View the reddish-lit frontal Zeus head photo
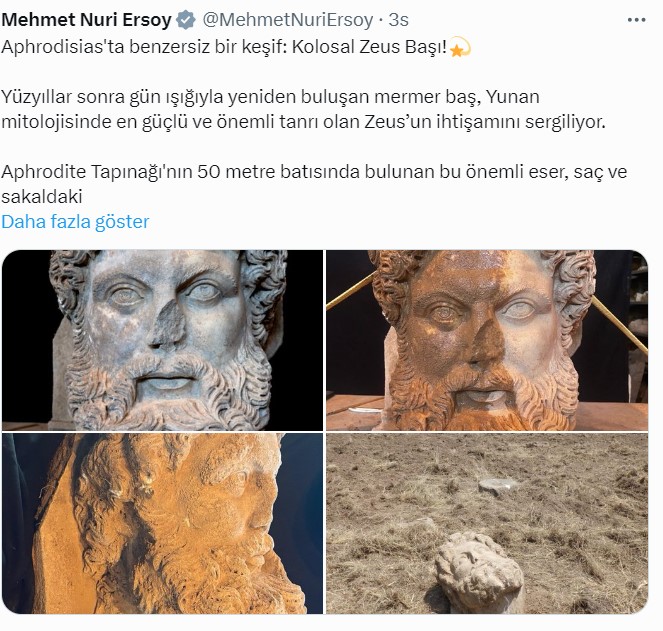 tap(487, 340)
